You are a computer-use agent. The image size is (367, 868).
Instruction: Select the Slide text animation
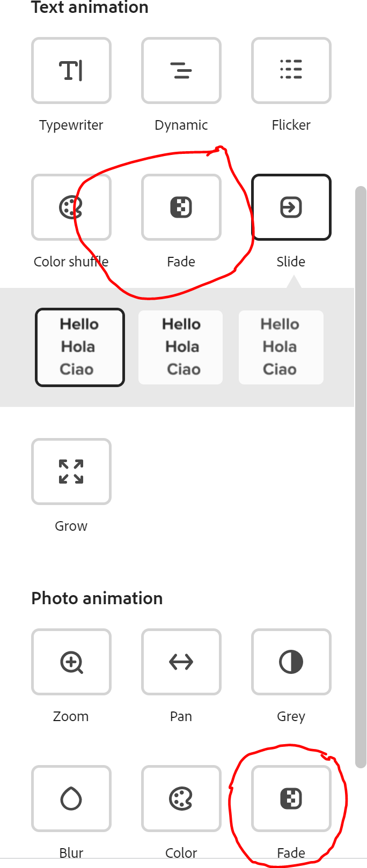tap(291, 206)
